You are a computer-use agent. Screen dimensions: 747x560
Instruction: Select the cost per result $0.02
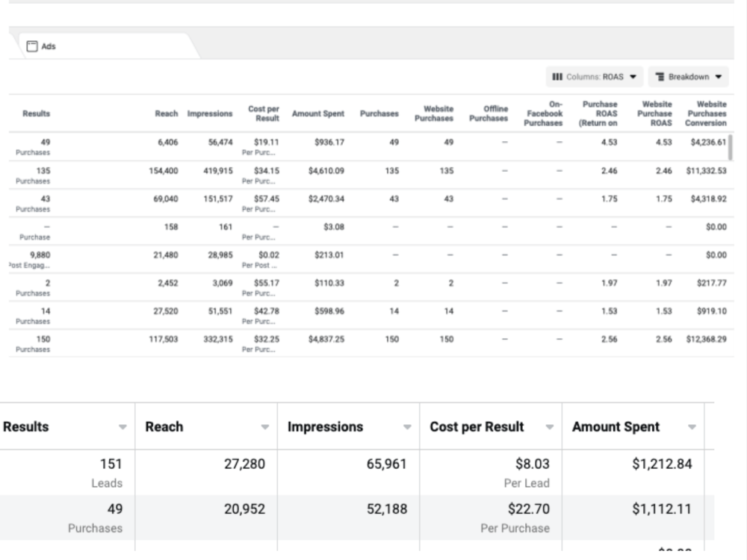point(269,255)
